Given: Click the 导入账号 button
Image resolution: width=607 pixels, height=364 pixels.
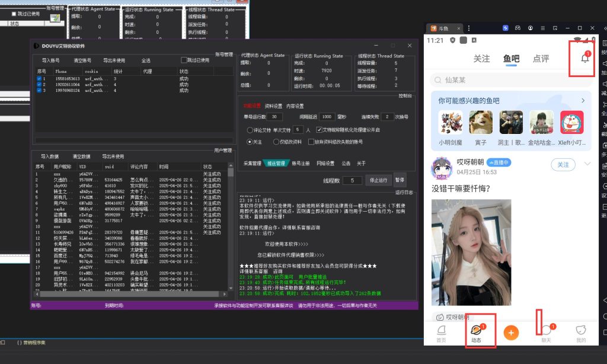Looking at the screenshot, I should click(x=50, y=60).
